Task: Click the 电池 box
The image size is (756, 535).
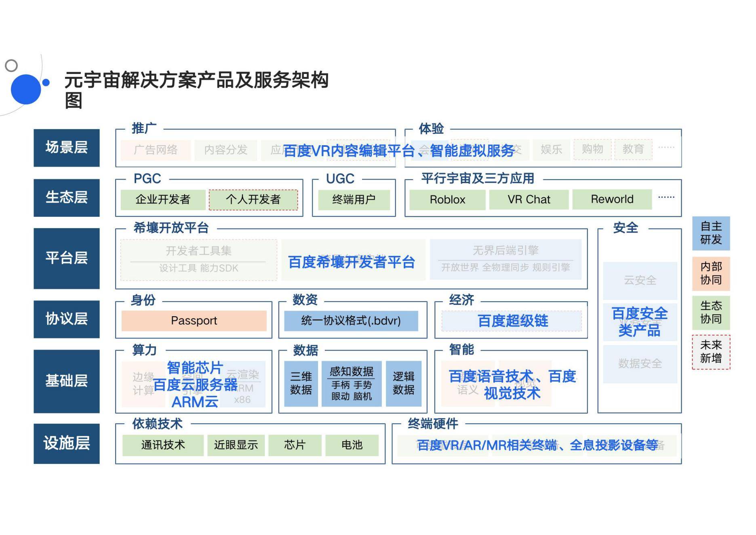Action: tap(352, 445)
